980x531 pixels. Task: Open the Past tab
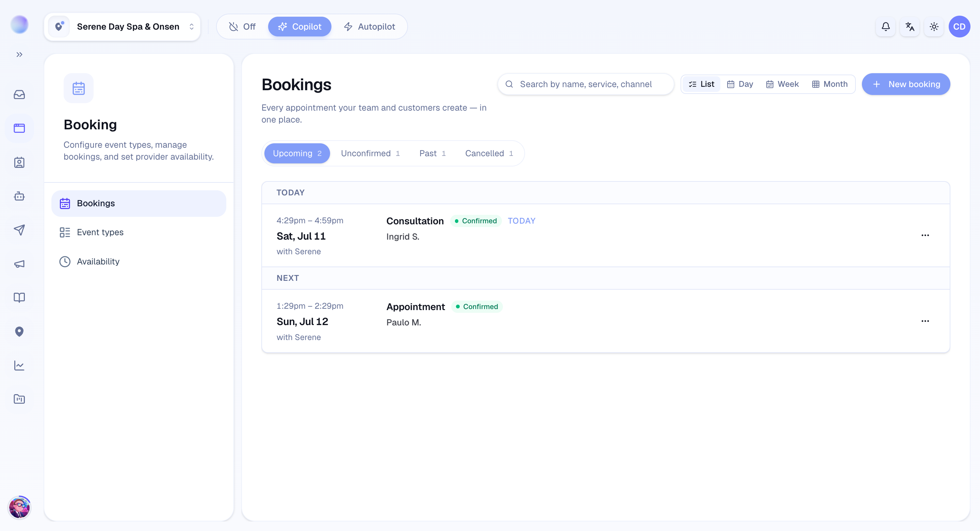432,154
